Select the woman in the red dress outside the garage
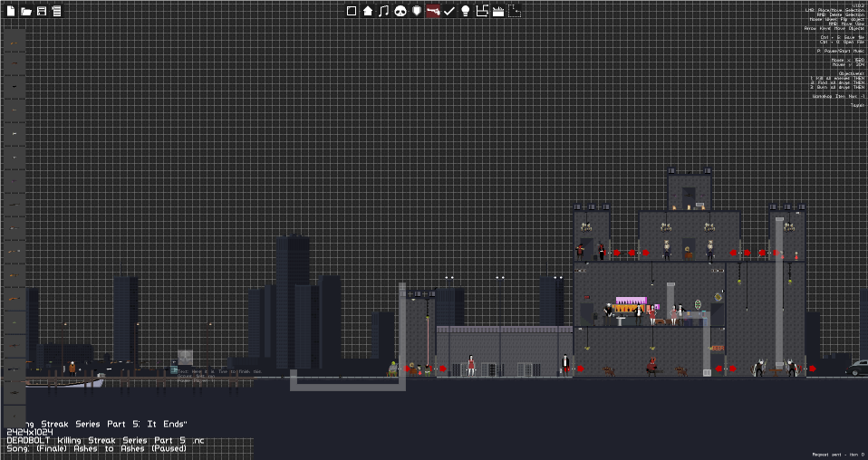Image resolution: width=868 pixels, height=460 pixels. pyautogui.click(x=471, y=365)
